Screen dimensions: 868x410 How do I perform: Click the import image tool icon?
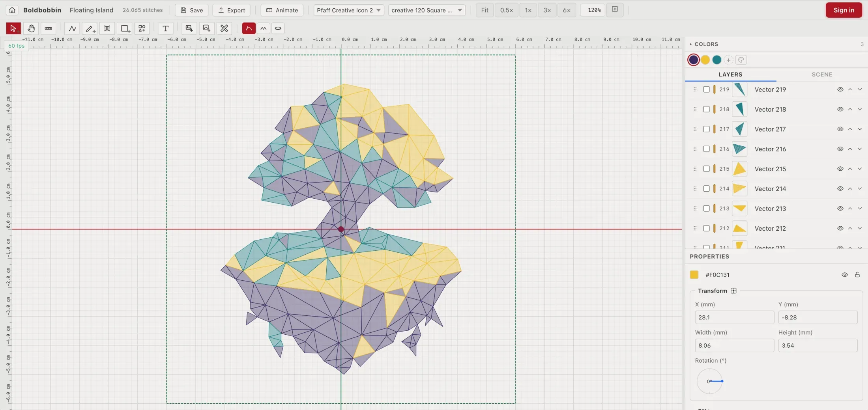tap(189, 28)
